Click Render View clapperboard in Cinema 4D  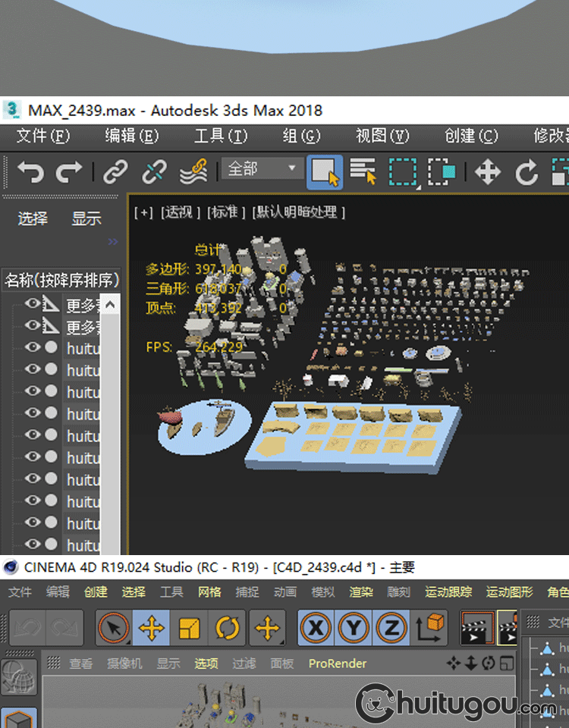477,628
